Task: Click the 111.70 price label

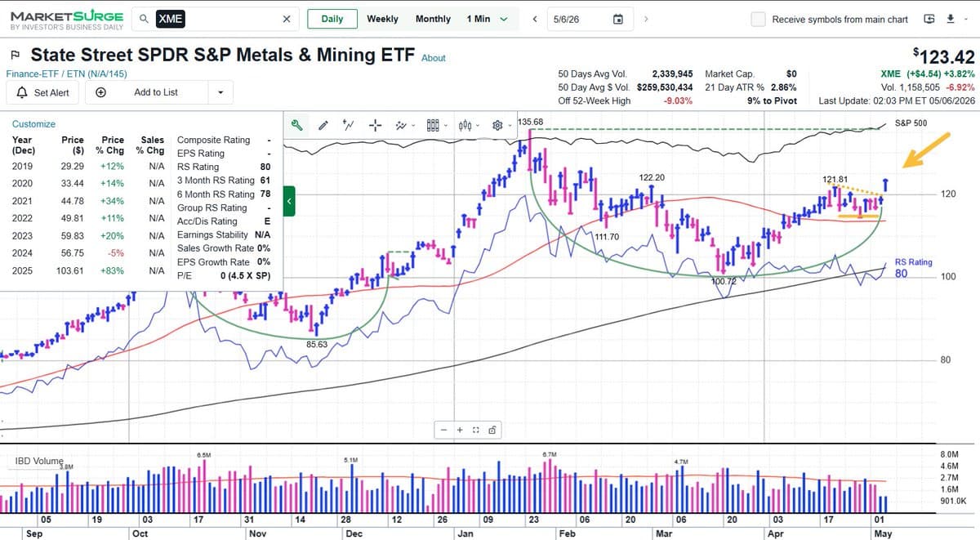Action: pos(607,236)
